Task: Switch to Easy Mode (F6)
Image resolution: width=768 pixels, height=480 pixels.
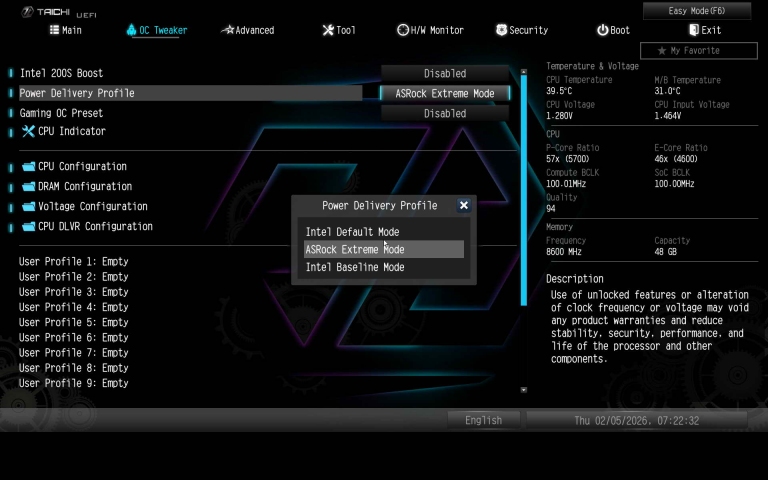Action: click(x=697, y=11)
